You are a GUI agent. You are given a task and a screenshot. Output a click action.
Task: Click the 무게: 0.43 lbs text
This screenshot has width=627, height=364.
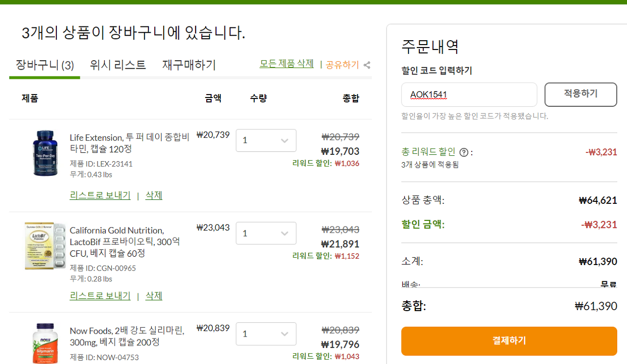(x=91, y=174)
